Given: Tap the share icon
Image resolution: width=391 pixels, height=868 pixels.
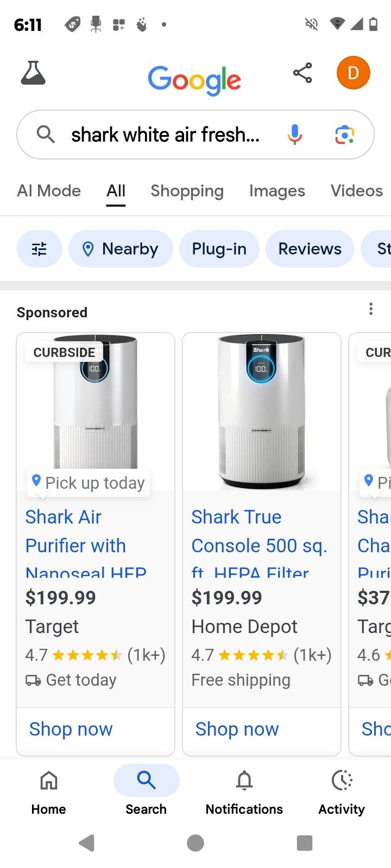Looking at the screenshot, I should point(302,73).
